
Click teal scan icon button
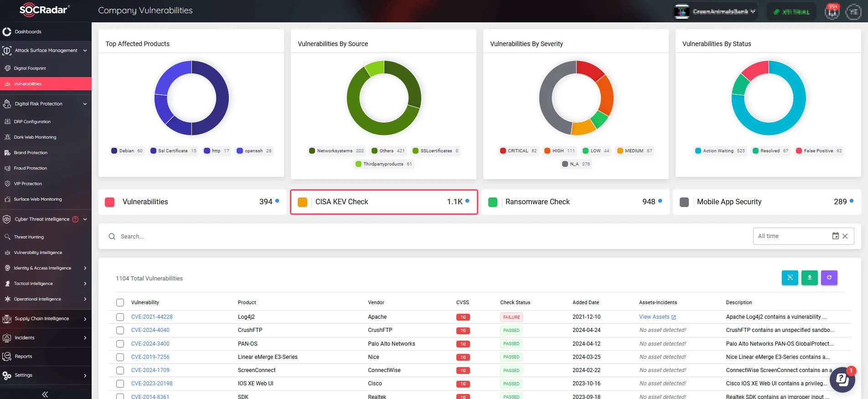point(790,278)
